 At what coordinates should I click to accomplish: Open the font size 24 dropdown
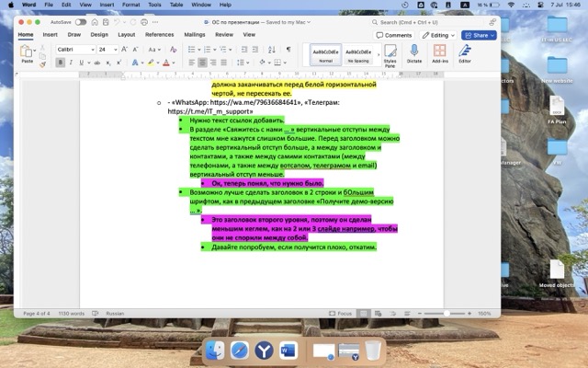click(105, 49)
